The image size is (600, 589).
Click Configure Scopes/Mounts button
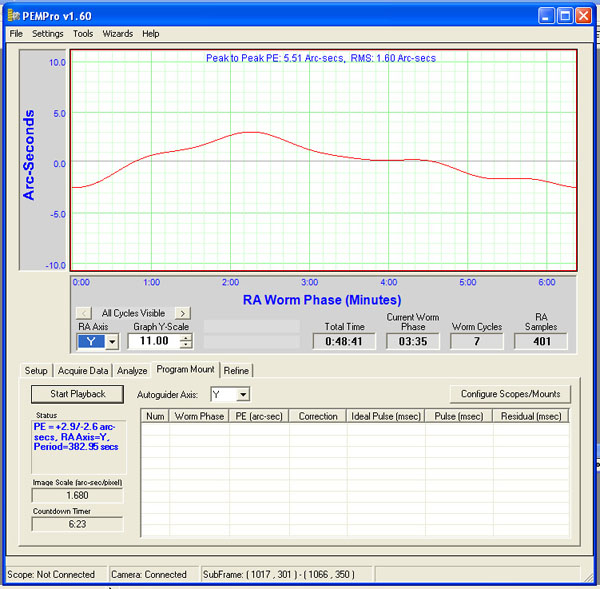tap(510, 394)
